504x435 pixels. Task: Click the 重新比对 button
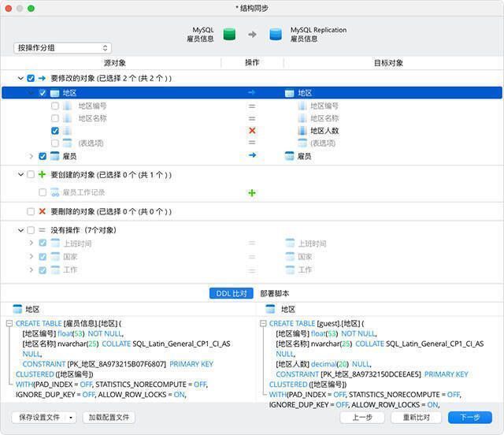pos(416,418)
